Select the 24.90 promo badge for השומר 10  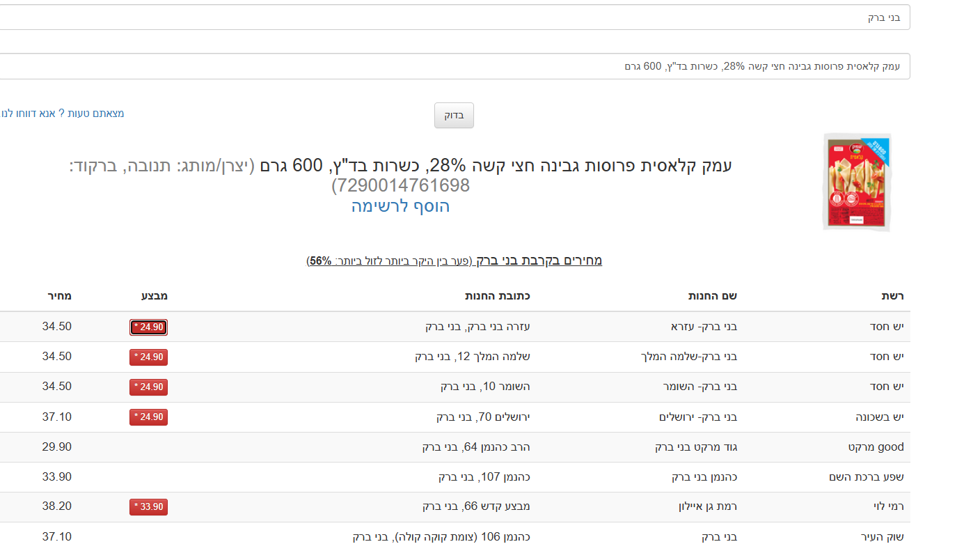click(148, 387)
